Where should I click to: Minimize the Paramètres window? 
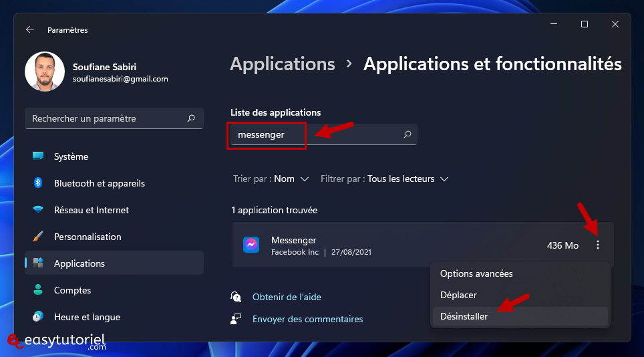(x=554, y=24)
